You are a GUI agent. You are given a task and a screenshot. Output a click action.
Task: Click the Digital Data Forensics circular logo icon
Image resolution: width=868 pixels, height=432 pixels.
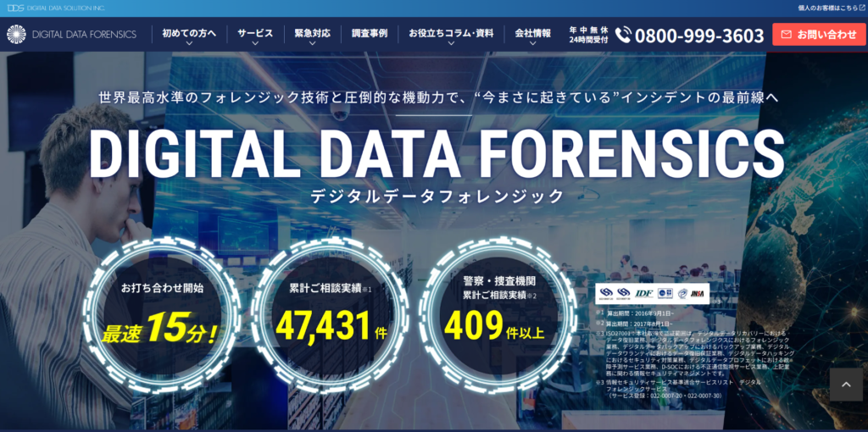16,34
